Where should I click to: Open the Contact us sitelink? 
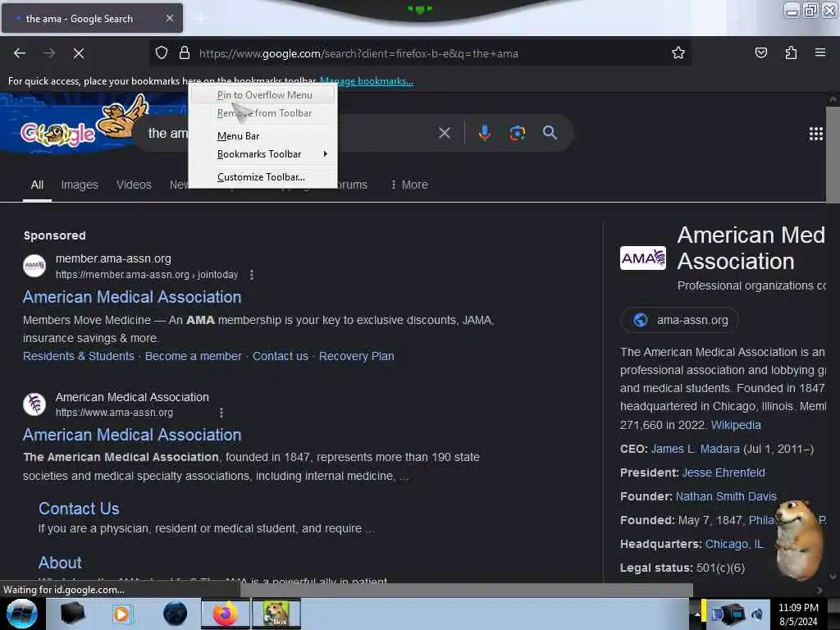[281, 356]
